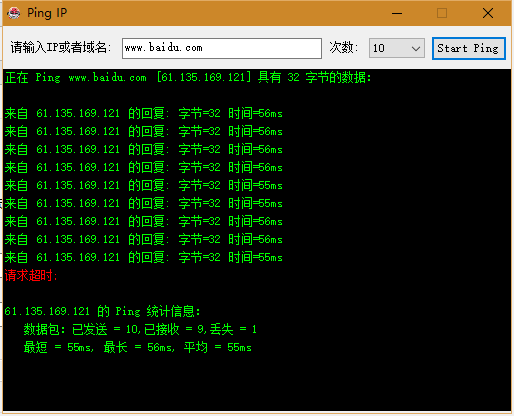
Task: Maximize the Ping IP window
Action: 442,14
